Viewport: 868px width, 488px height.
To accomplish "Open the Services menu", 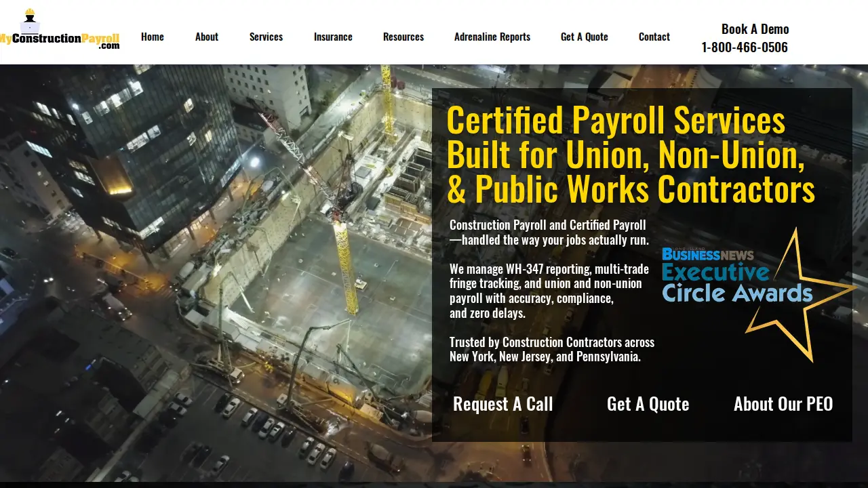I will [266, 37].
